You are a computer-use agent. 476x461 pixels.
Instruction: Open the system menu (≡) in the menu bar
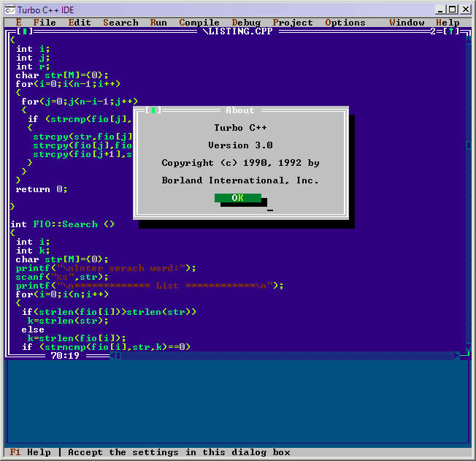[x=18, y=23]
